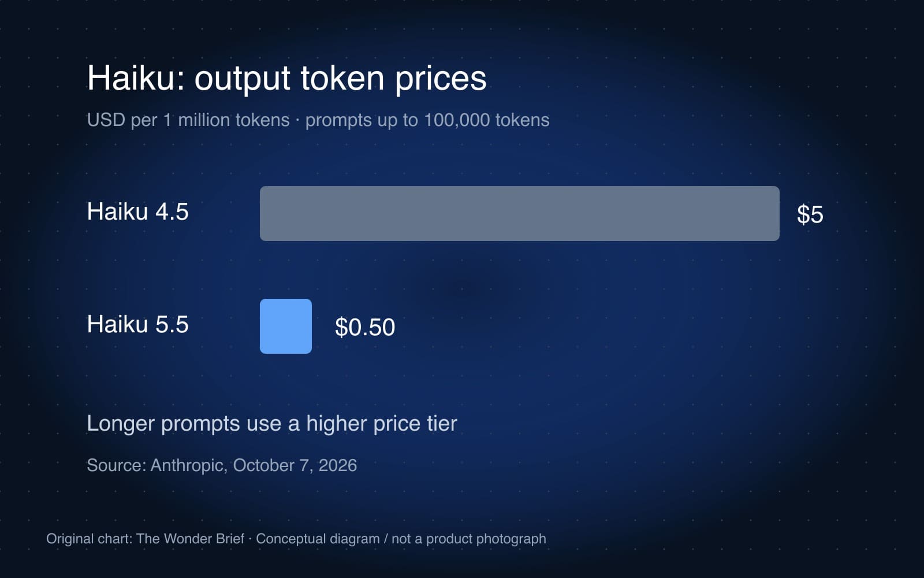924x578 pixels.
Task: Select the blue Haiku 5.5 price bar
Action: (x=286, y=326)
